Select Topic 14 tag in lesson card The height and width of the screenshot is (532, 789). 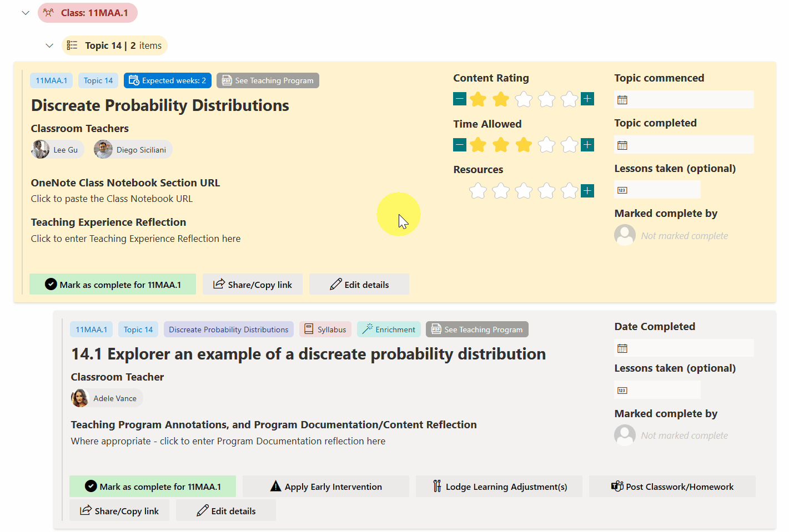click(x=138, y=330)
